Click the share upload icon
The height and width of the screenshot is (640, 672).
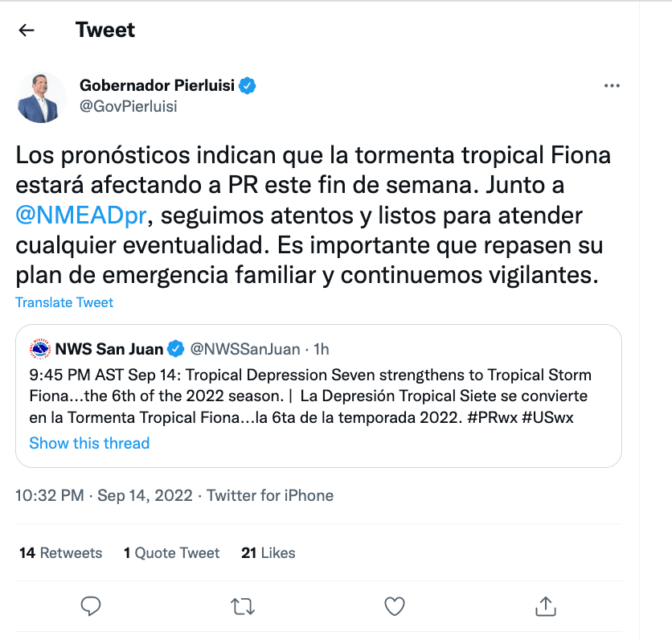pos(545,605)
